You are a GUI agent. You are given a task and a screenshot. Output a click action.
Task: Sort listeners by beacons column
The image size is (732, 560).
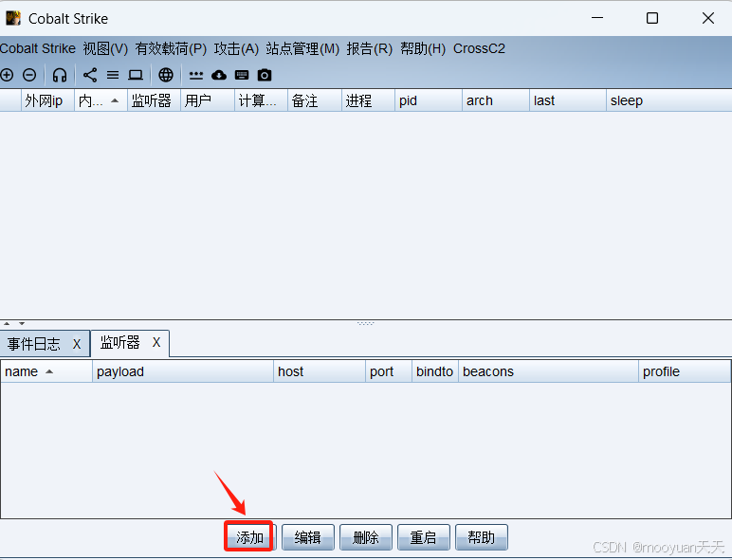(x=548, y=371)
